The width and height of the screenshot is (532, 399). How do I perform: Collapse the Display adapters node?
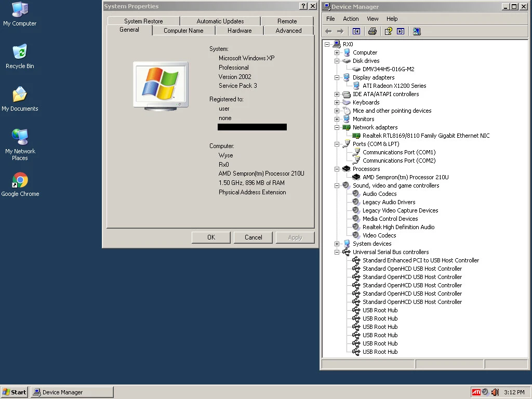pyautogui.click(x=337, y=78)
